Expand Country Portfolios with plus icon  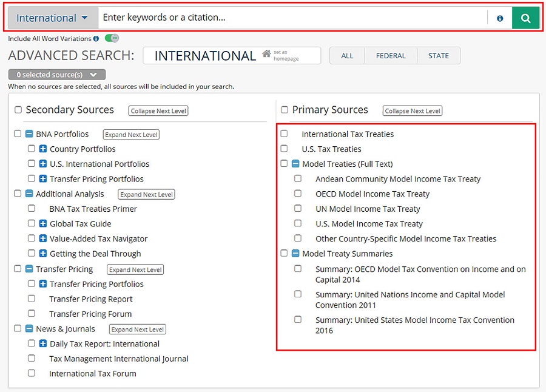click(x=43, y=149)
